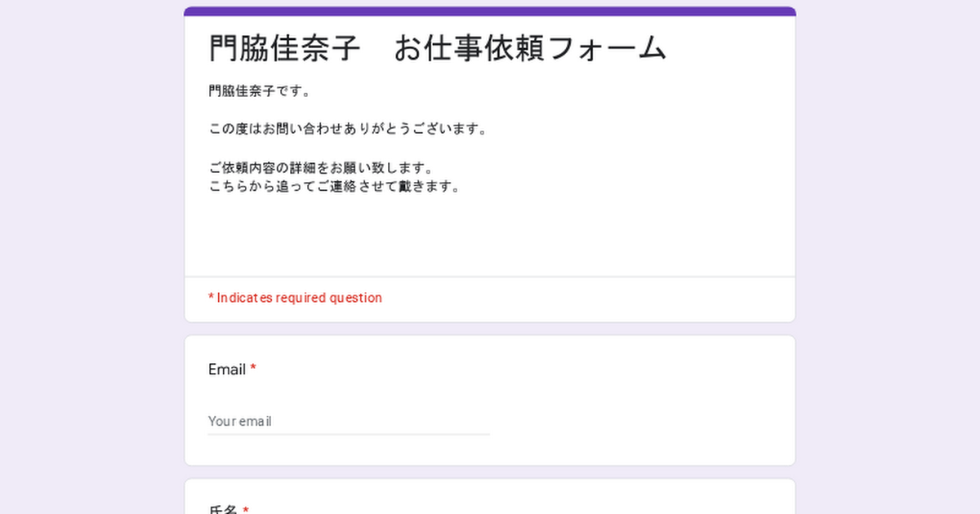Click the underline beneath "Your email"

349,434
